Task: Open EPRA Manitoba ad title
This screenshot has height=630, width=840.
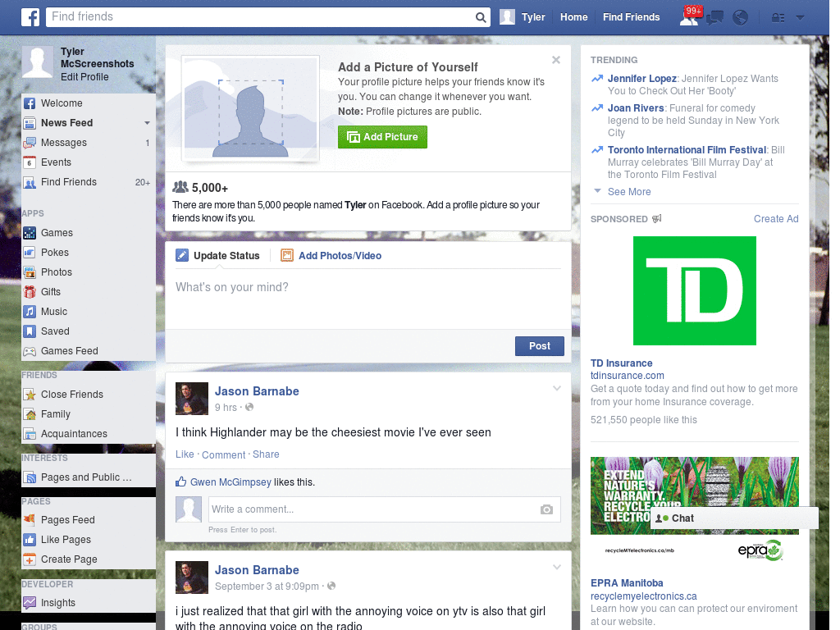Action: pos(627,583)
